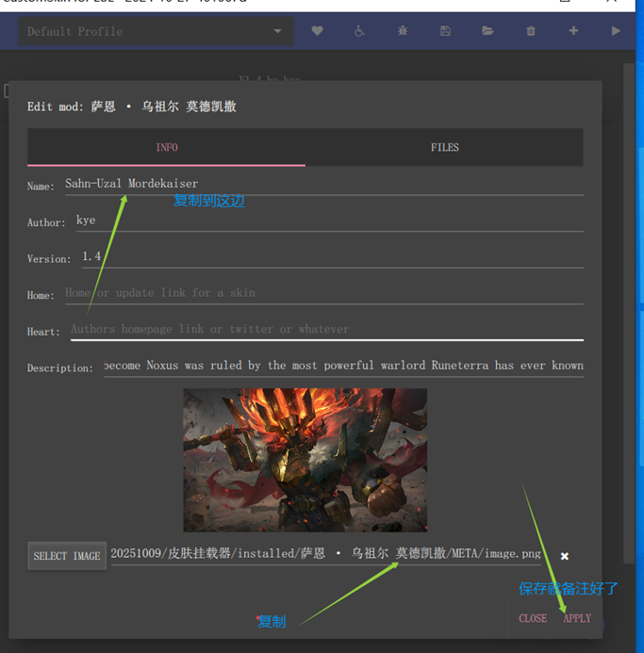
Task: Click the CLOSE button
Action: 533,618
